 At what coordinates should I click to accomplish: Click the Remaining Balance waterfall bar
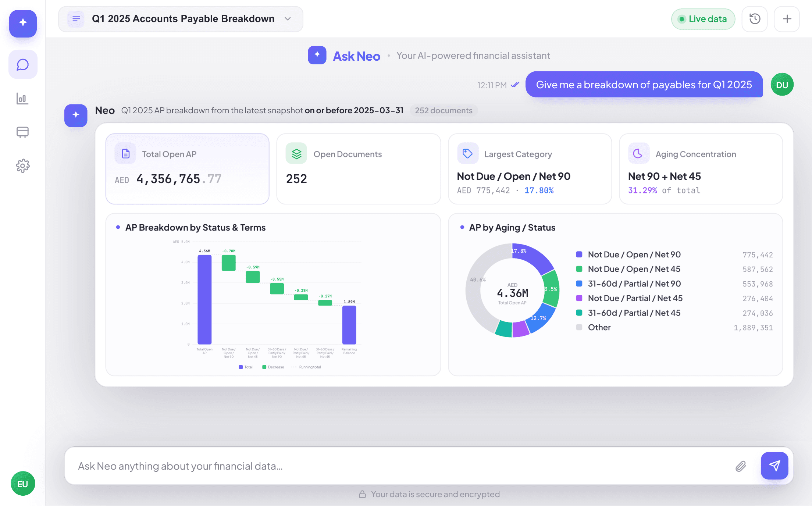[x=349, y=325]
